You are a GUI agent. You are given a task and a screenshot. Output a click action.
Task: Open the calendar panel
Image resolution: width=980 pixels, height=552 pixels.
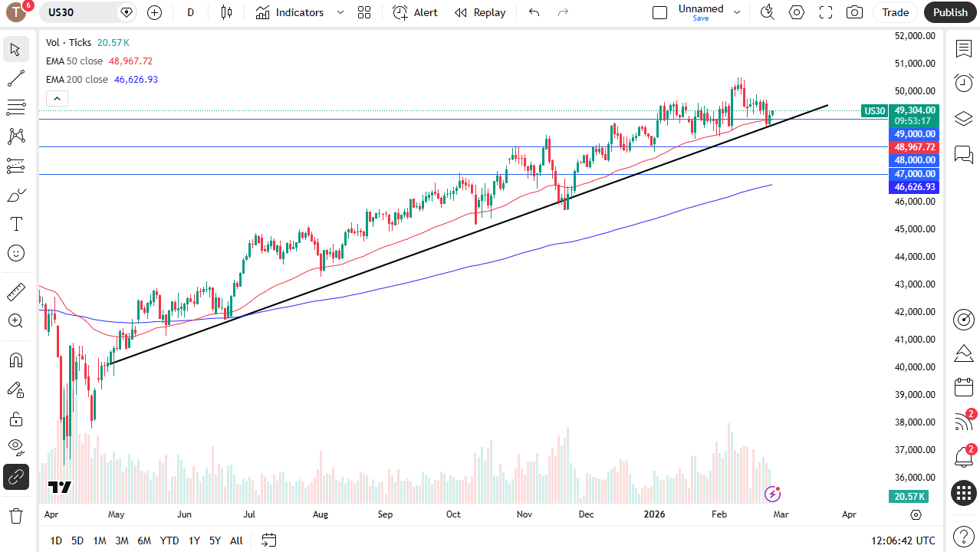(964, 388)
